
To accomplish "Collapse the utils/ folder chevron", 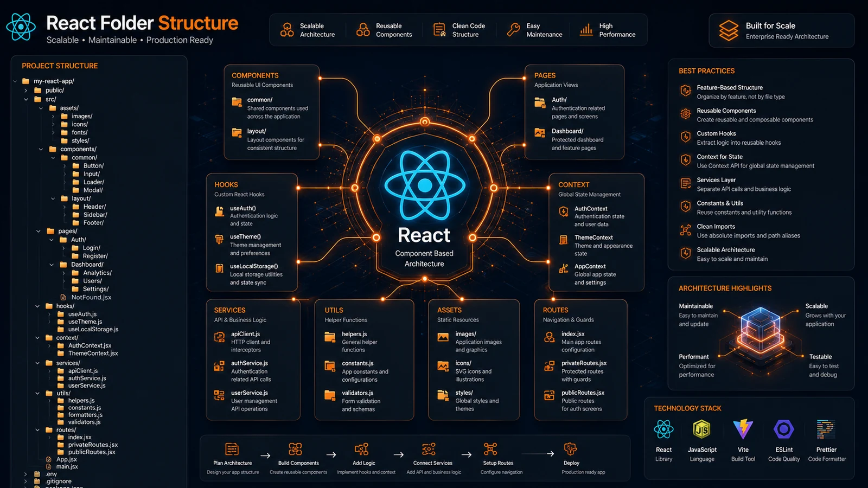I will click(37, 393).
